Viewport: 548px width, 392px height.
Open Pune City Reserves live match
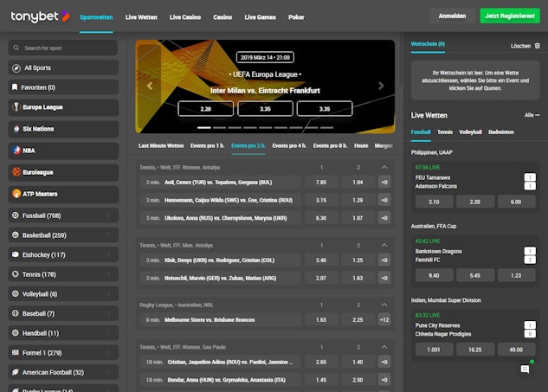(437, 325)
